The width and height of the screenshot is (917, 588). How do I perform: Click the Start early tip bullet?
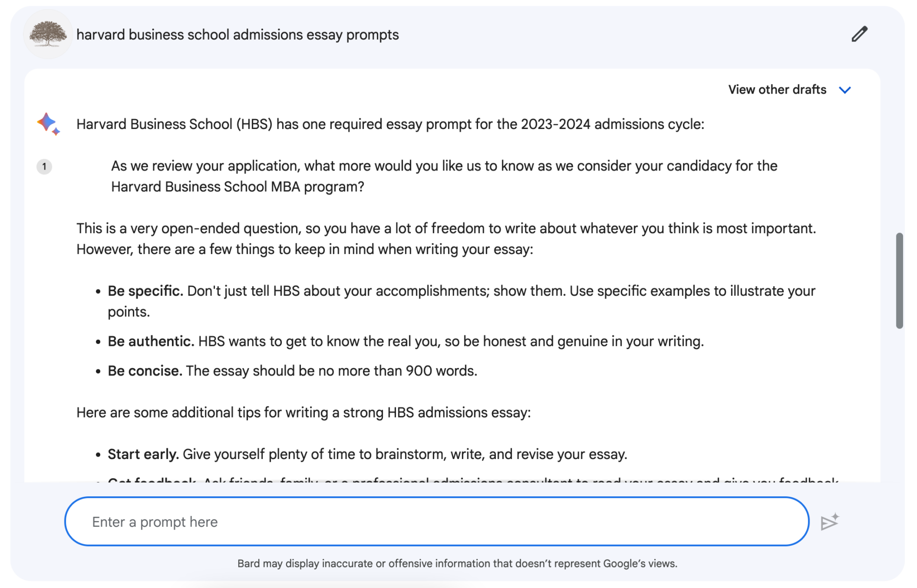coord(367,454)
